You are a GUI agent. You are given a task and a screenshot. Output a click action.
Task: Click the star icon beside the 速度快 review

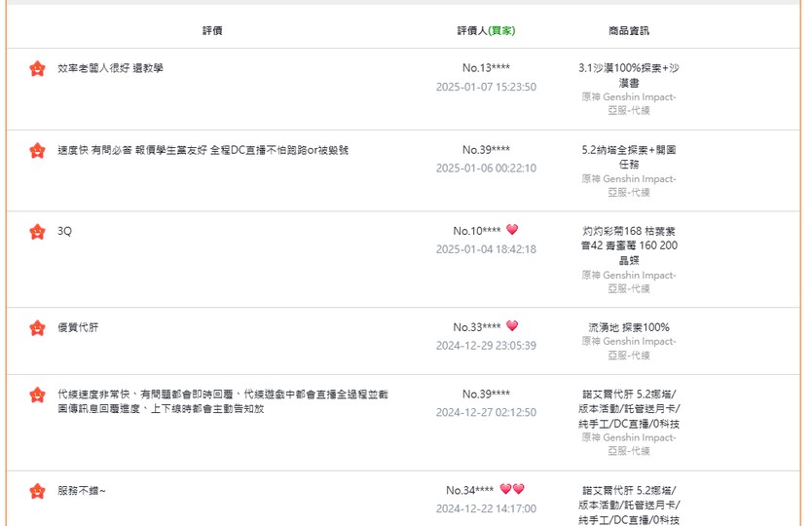(x=37, y=150)
